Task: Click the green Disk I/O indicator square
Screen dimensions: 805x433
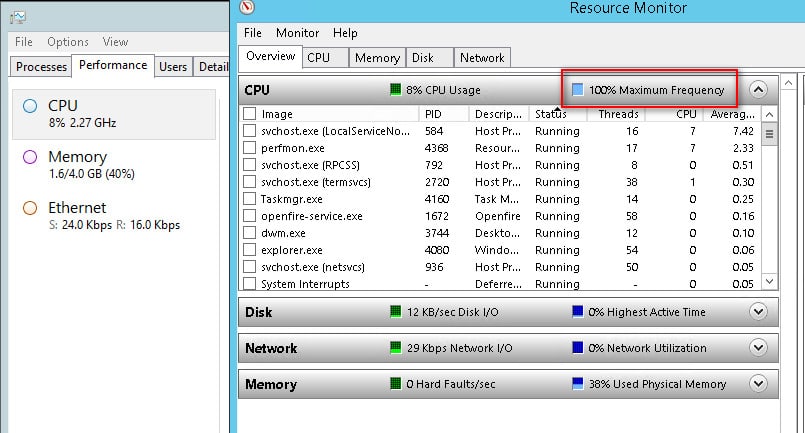Action: tap(395, 311)
